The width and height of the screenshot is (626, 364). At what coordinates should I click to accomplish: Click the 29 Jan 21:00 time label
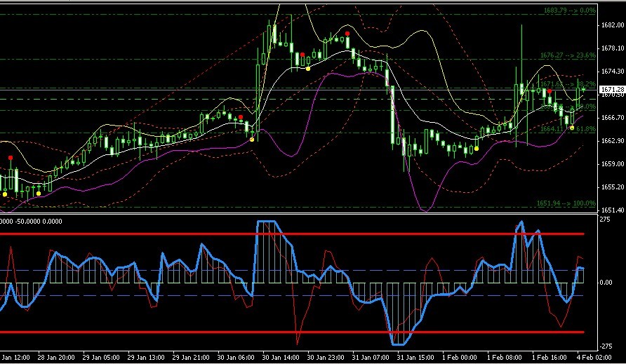pos(191,357)
